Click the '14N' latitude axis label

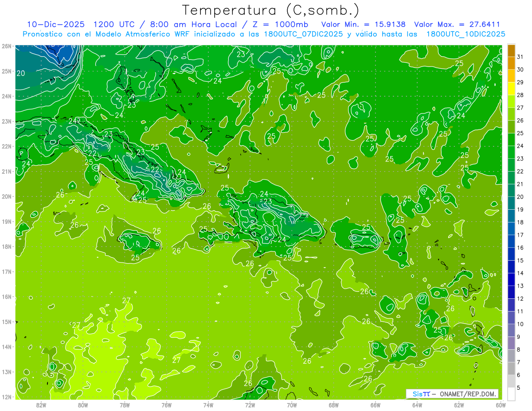[x=7, y=347]
